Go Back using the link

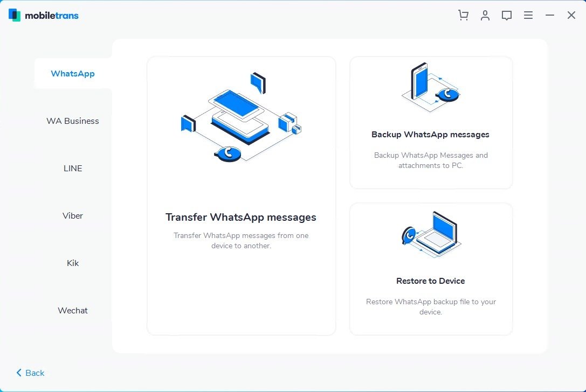(x=34, y=373)
